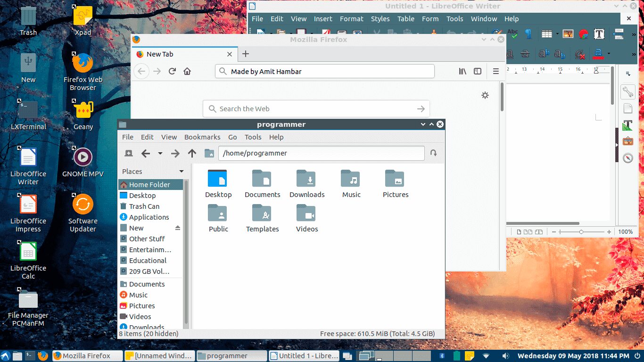Image resolution: width=644 pixels, height=362 pixels.
Task: Open the Bookmarks menu in file manager
Action: [x=202, y=137]
